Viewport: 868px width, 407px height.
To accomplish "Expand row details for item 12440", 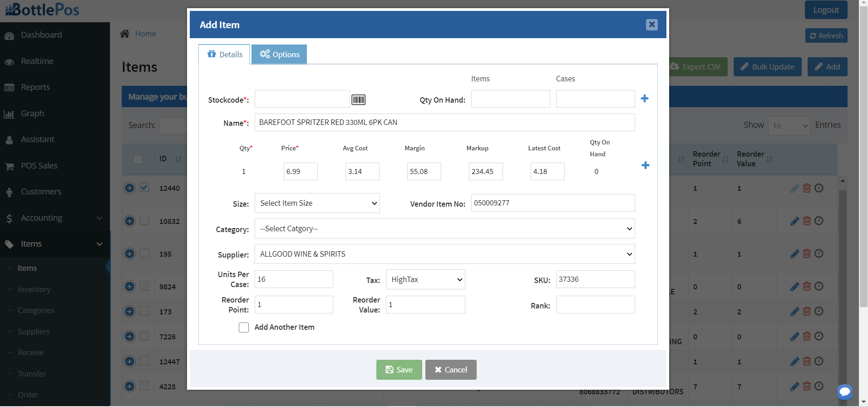I will (129, 188).
